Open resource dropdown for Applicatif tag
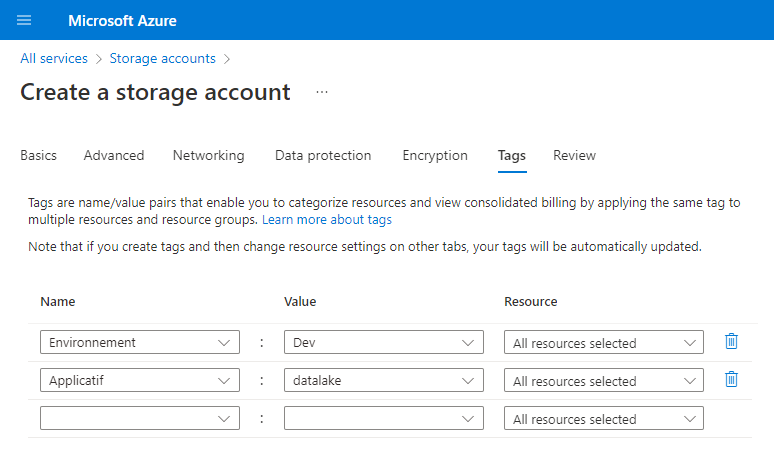The image size is (774, 459). (604, 380)
